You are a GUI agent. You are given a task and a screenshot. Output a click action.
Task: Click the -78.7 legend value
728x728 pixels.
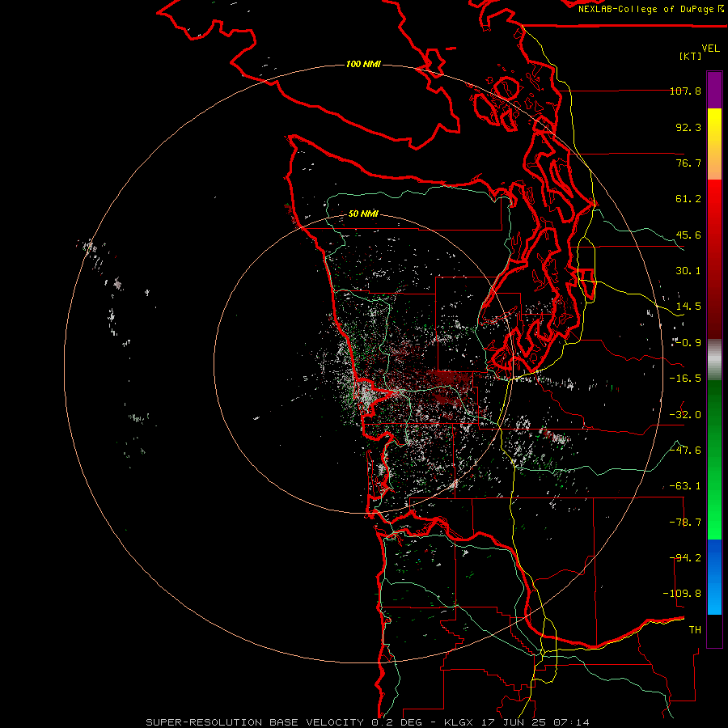[685, 523]
